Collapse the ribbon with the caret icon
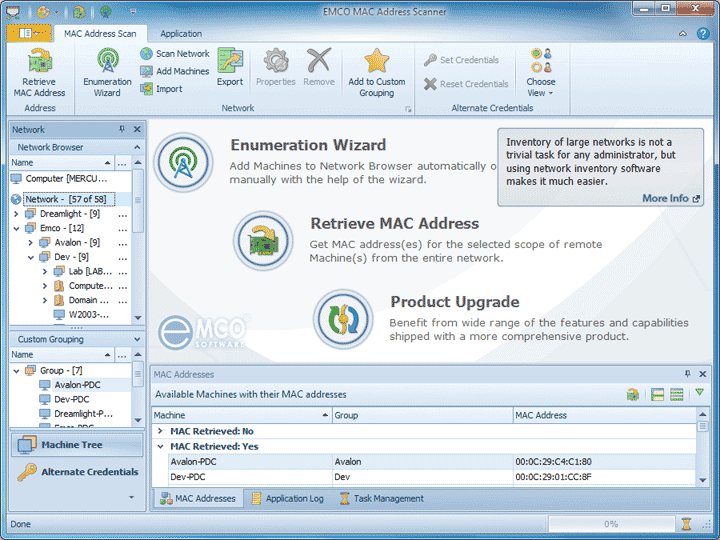The height and width of the screenshot is (540, 720). point(683,34)
